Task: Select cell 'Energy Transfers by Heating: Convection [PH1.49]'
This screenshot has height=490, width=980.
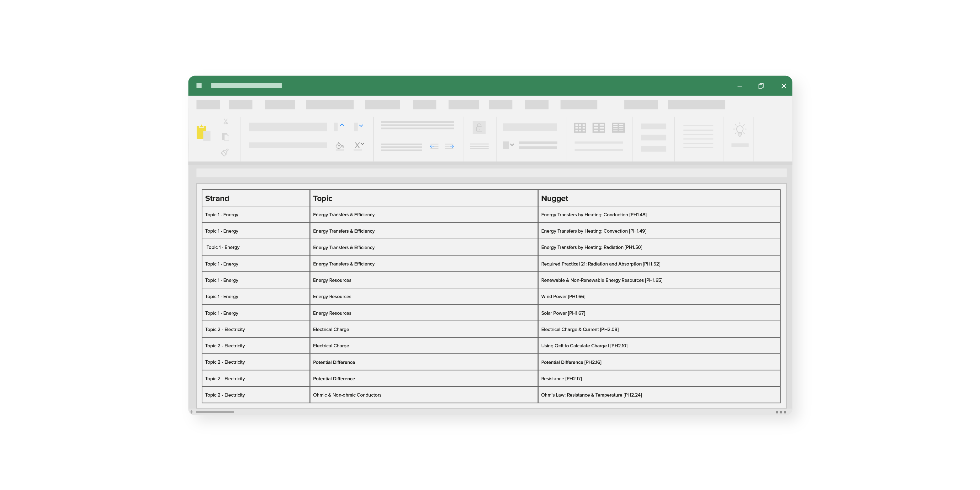Action: click(659, 231)
